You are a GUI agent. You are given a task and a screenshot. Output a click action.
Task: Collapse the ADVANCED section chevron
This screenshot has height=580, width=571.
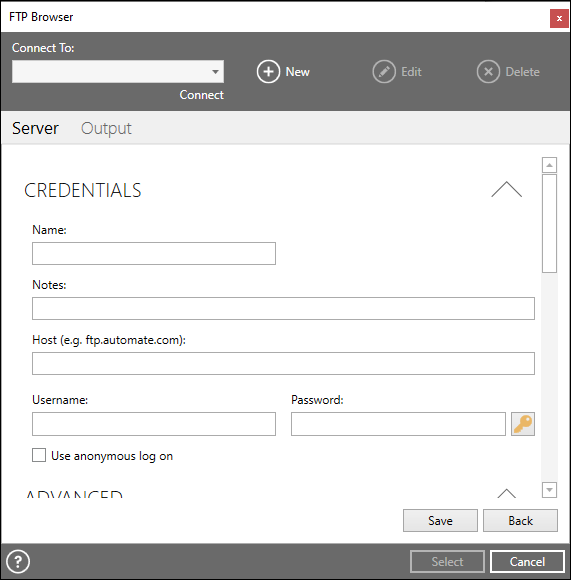tap(506, 493)
